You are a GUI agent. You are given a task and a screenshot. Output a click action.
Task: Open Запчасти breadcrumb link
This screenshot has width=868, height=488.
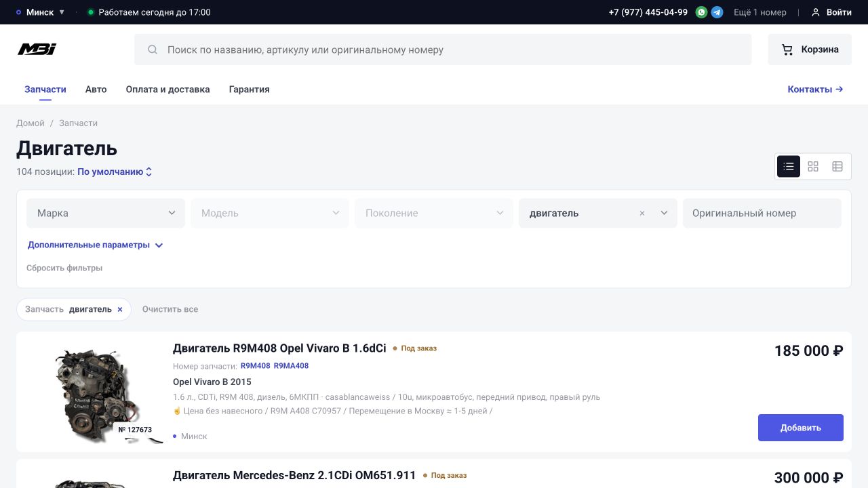pyautogui.click(x=78, y=123)
